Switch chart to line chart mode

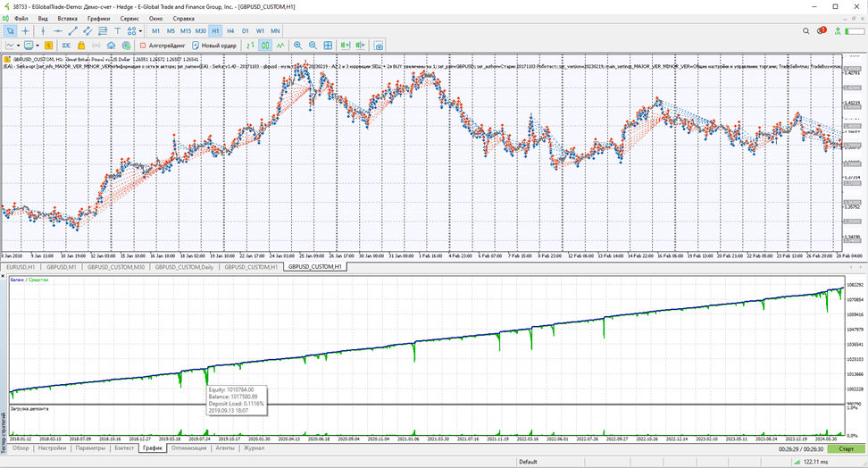(280, 46)
